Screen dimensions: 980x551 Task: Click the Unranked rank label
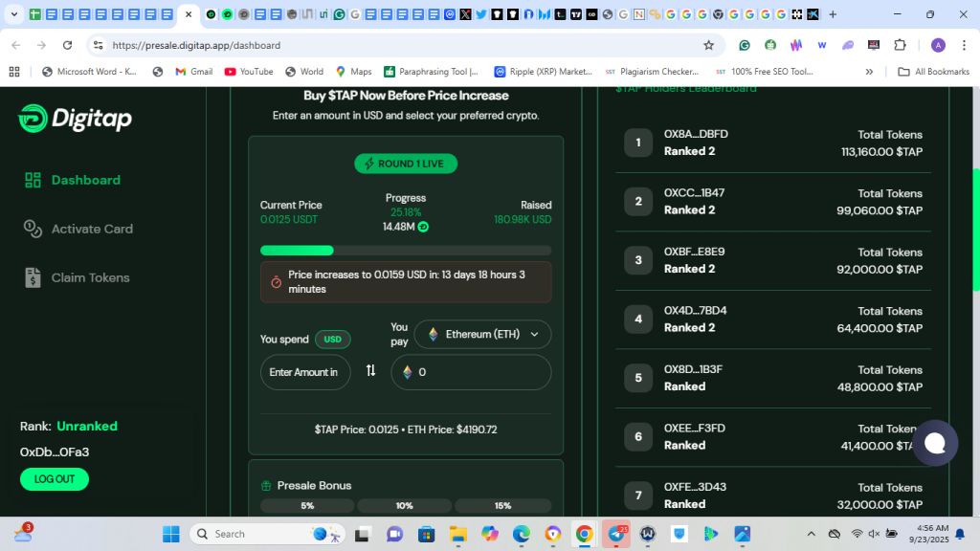[x=87, y=426]
